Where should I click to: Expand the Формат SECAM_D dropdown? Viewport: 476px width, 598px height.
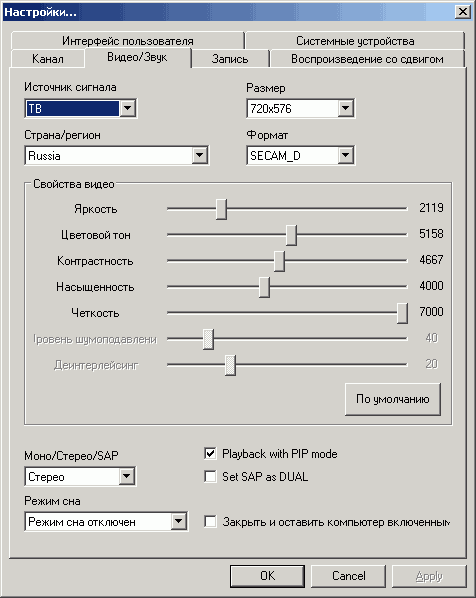tap(346, 156)
